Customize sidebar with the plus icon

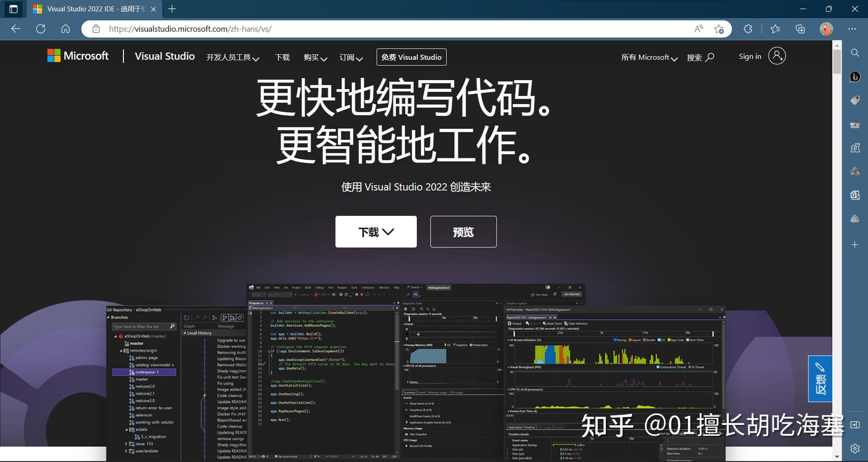coord(855,245)
